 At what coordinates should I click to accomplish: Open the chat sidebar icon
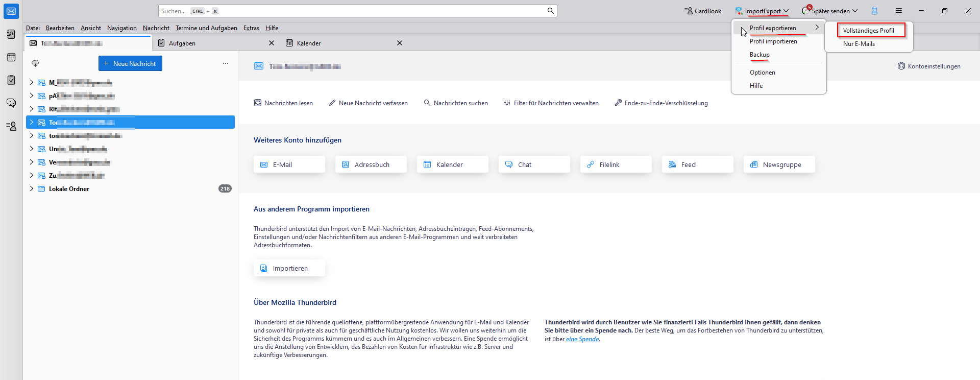click(x=11, y=103)
